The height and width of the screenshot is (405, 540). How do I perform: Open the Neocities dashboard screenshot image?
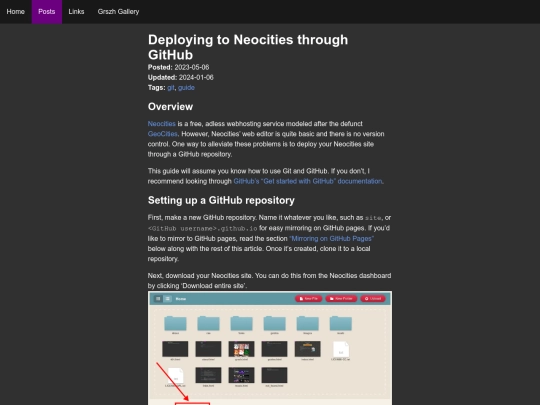pyautogui.click(x=270, y=348)
